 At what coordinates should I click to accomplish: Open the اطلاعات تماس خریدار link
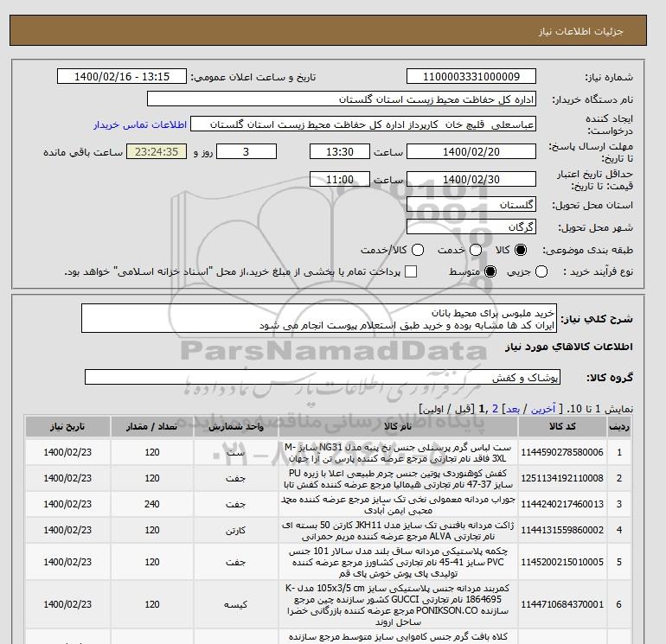click(140, 124)
